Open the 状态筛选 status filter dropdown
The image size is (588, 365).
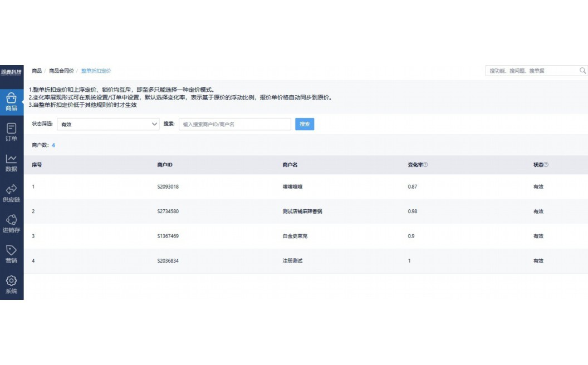(x=109, y=124)
